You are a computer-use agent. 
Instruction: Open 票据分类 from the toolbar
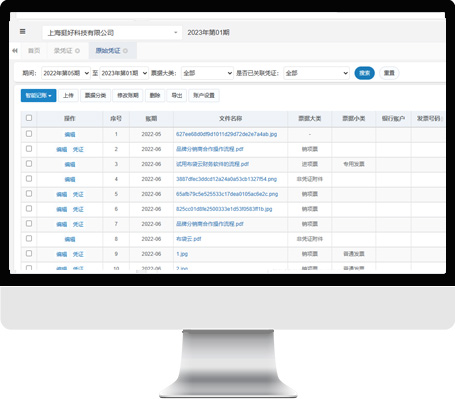click(95, 95)
